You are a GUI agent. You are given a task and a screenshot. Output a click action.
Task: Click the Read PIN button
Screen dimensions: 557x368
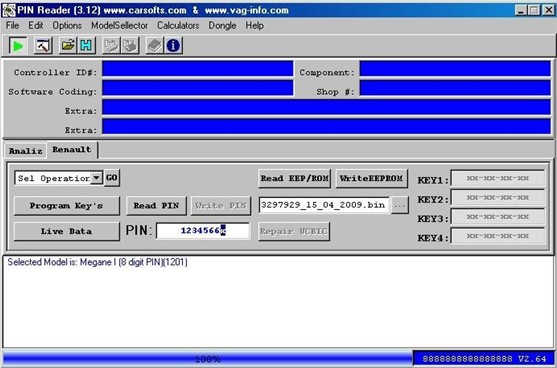click(x=156, y=206)
